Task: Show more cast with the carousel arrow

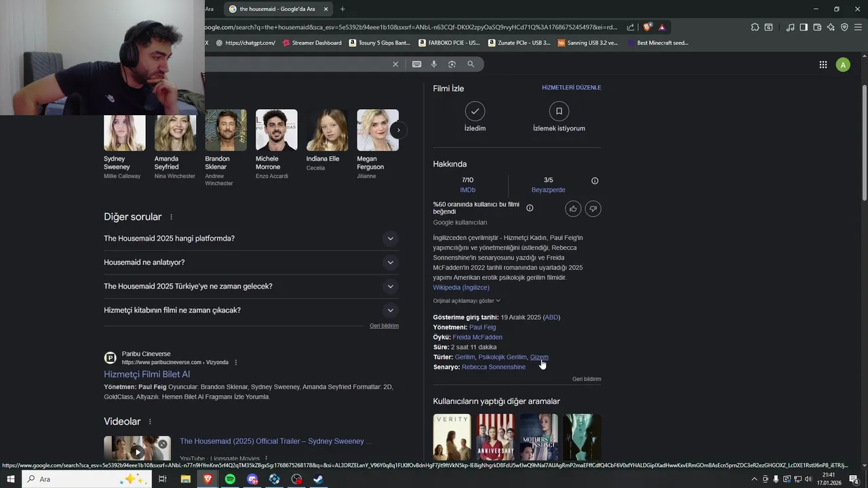Action: 399,130
